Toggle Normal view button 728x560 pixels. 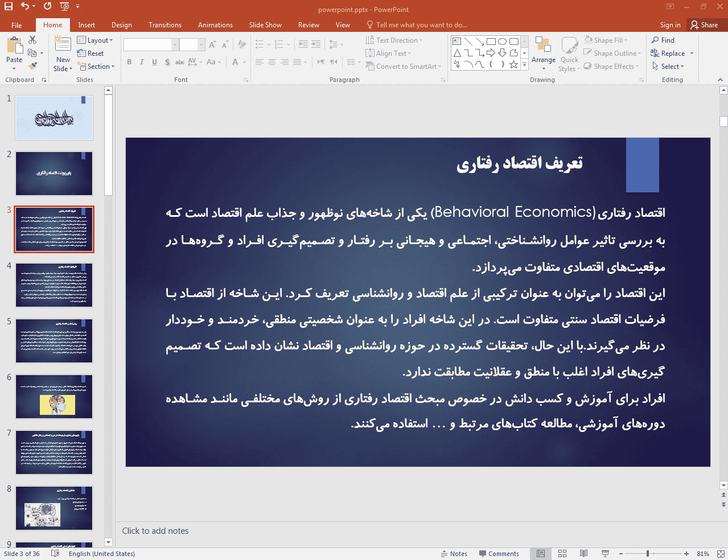click(x=541, y=554)
